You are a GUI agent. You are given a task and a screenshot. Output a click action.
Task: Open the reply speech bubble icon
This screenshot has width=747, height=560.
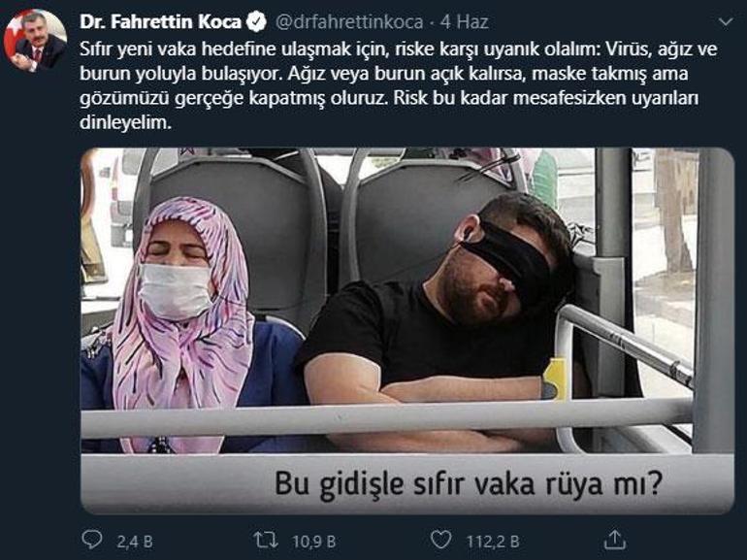(92, 540)
